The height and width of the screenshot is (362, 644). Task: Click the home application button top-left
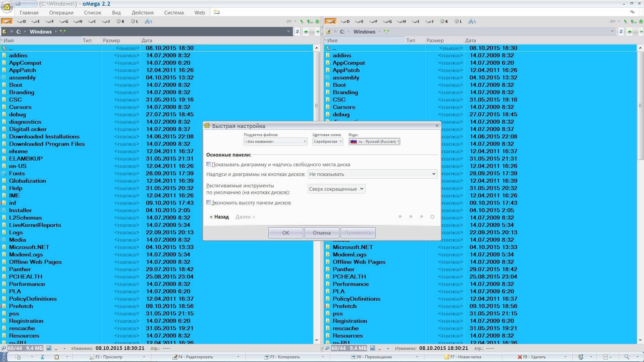coord(7,7)
